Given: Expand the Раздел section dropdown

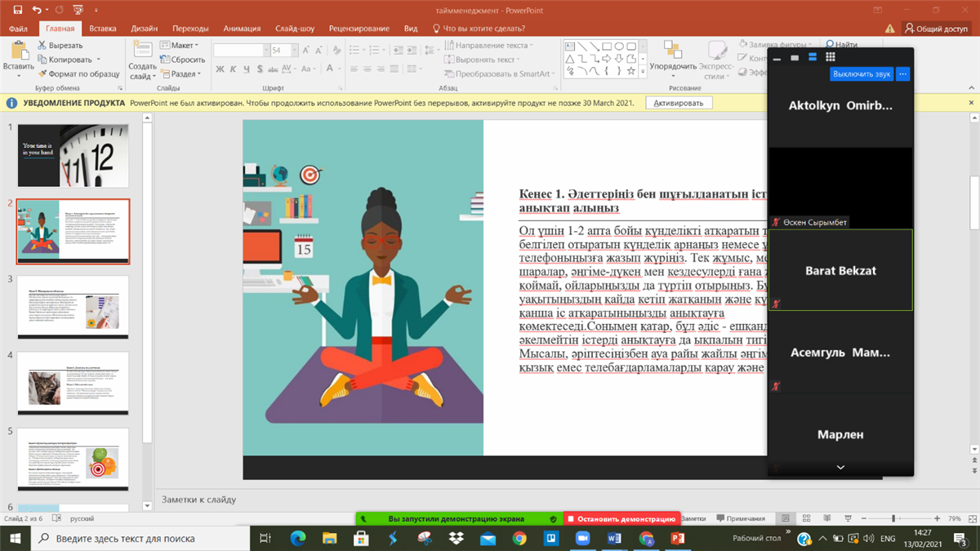Looking at the screenshot, I should pyautogui.click(x=181, y=73).
